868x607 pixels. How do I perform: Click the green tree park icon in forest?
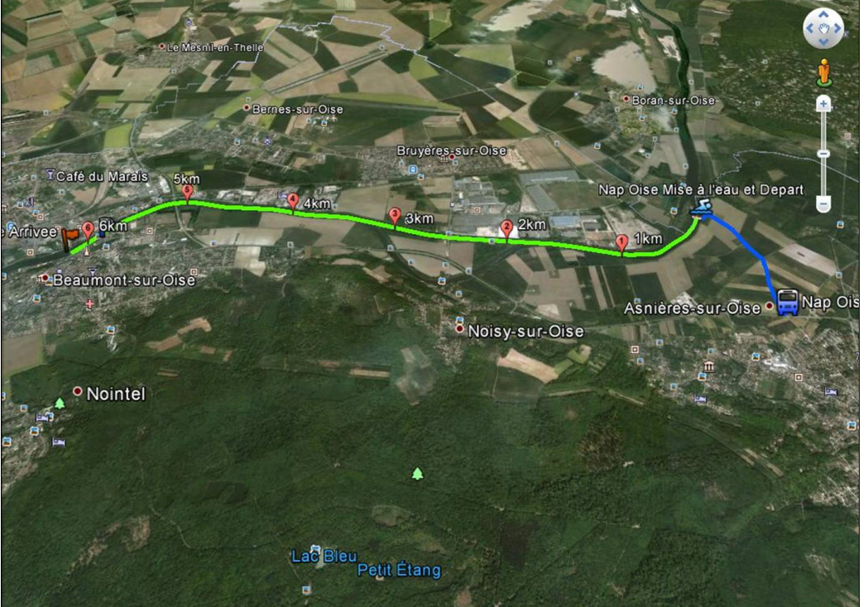pyautogui.click(x=417, y=474)
